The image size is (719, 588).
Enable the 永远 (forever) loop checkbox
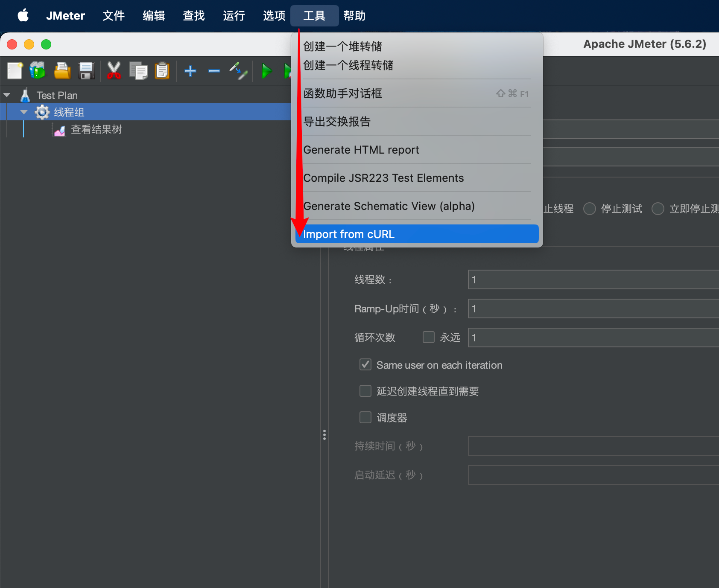[429, 337]
